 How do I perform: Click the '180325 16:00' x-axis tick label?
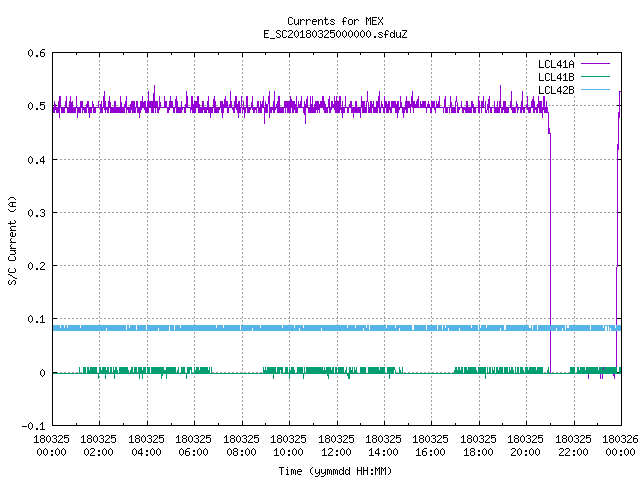click(431, 446)
